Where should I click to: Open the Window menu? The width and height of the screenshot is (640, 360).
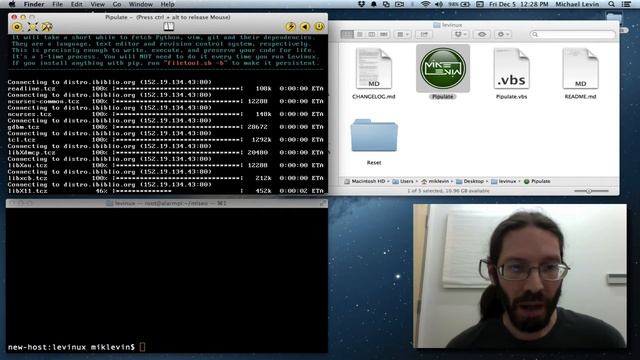pyautogui.click(x=140, y=4)
